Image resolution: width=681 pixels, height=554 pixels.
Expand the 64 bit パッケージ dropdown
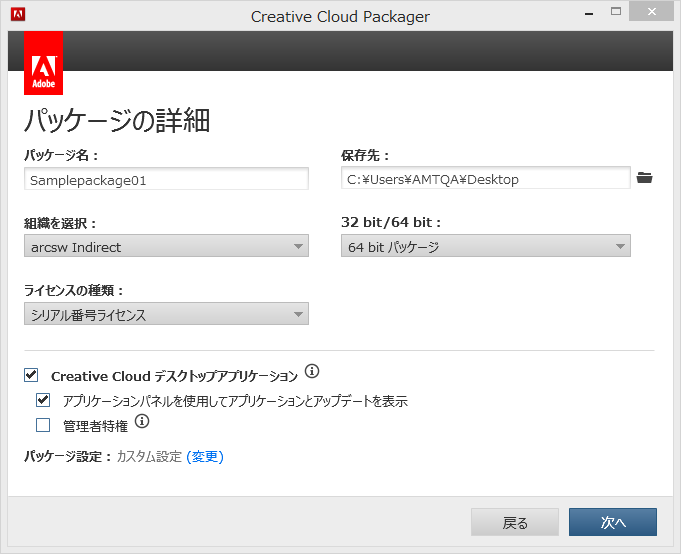pyautogui.click(x=486, y=247)
